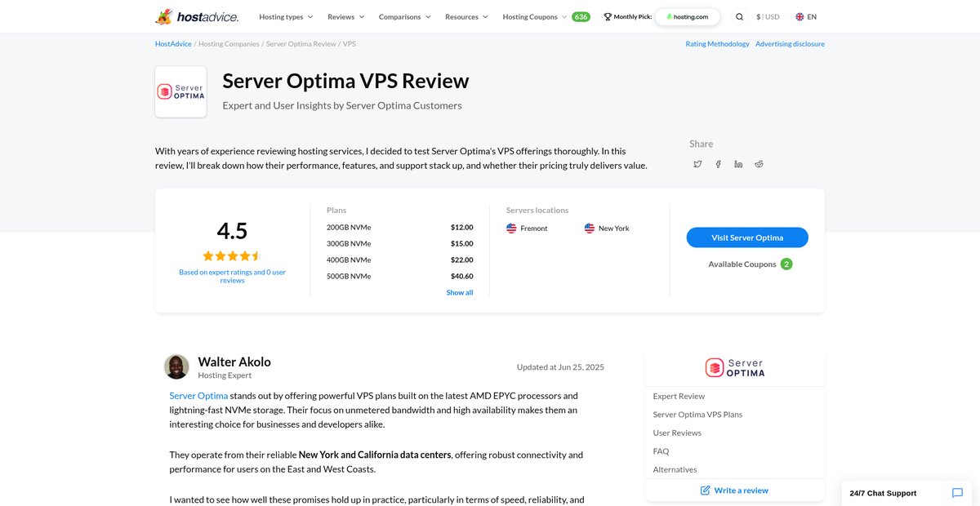Image resolution: width=980 pixels, height=506 pixels.
Task: Open the $ | USD currency selector
Action: pyautogui.click(x=768, y=16)
